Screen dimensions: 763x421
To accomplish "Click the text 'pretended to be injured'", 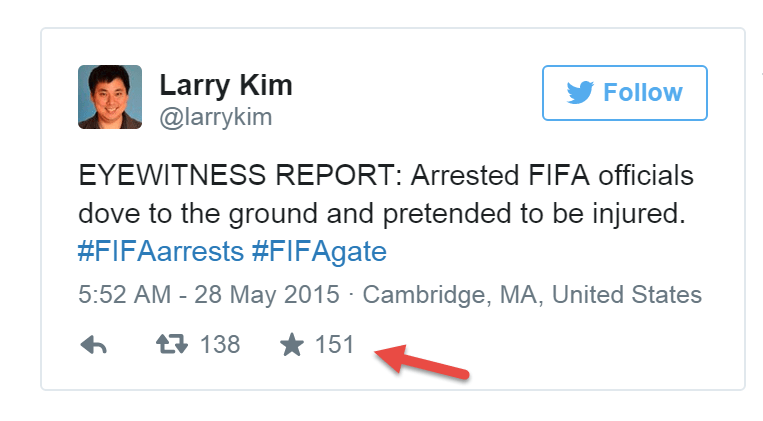I will [534, 214].
